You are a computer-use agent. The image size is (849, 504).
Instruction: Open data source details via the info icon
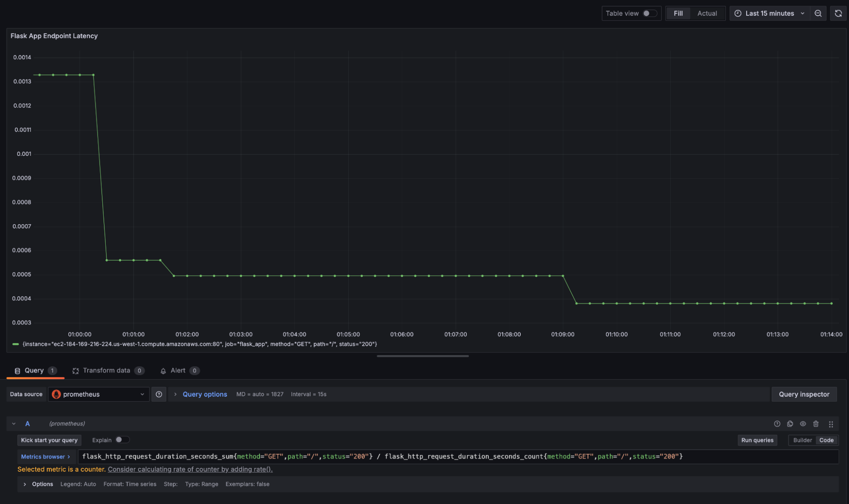click(x=159, y=394)
